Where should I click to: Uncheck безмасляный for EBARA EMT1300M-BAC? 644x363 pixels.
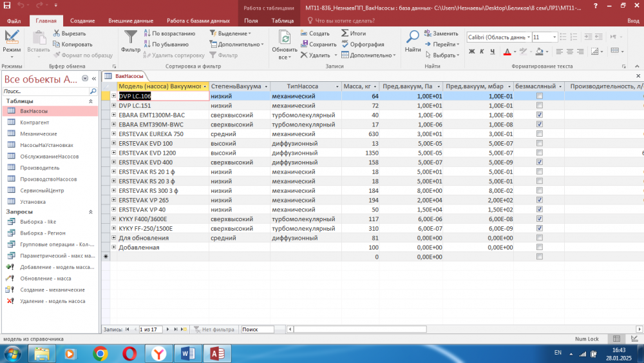point(540,115)
